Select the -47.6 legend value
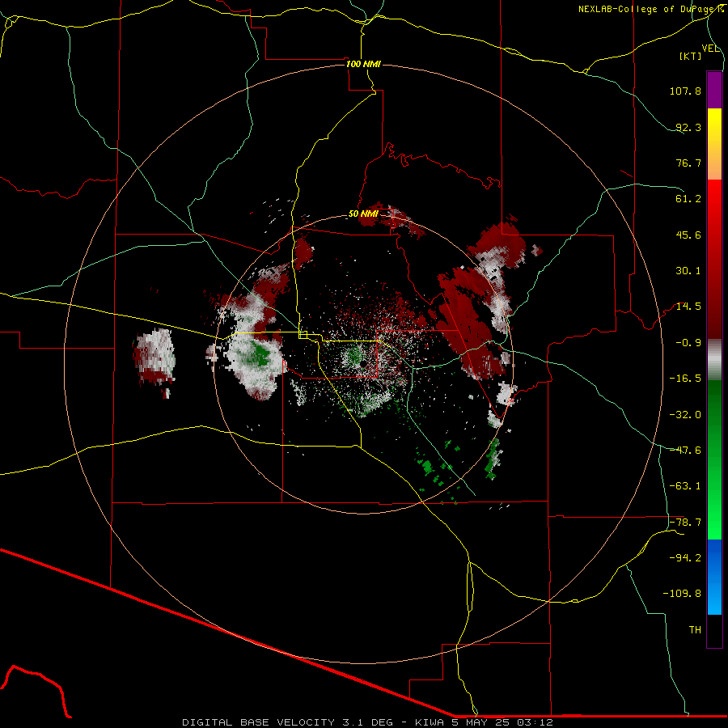Screen dimensions: 728x728 685,451
